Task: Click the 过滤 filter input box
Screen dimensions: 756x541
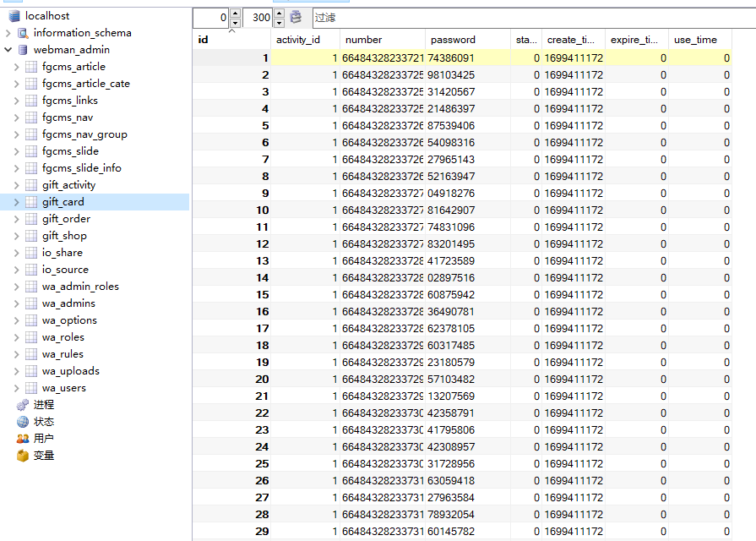Action: coord(534,18)
